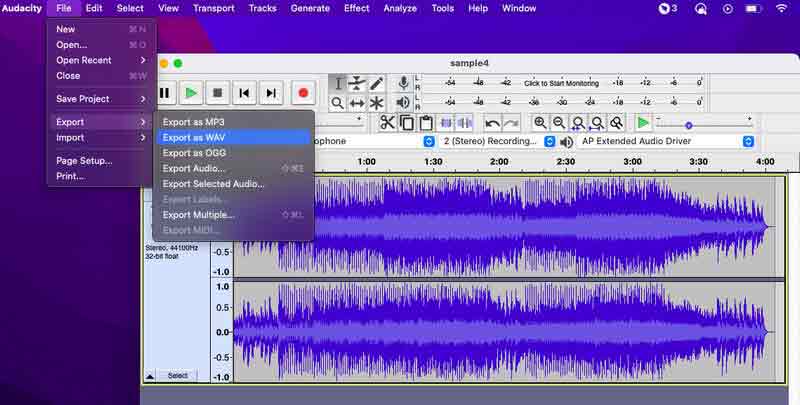The image size is (800, 405).
Task: Click the Silence audio icon
Action: pos(465,123)
